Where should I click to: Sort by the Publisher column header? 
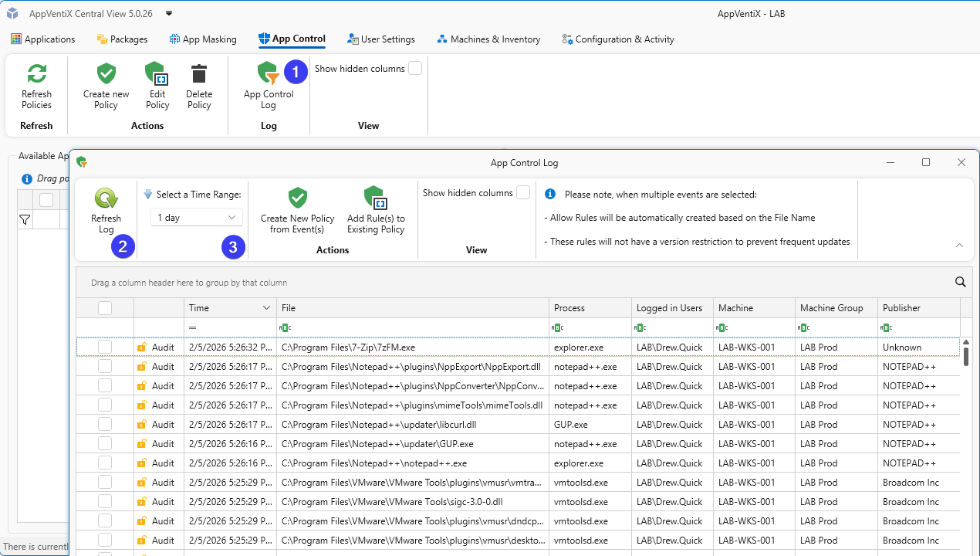pyautogui.click(x=901, y=308)
